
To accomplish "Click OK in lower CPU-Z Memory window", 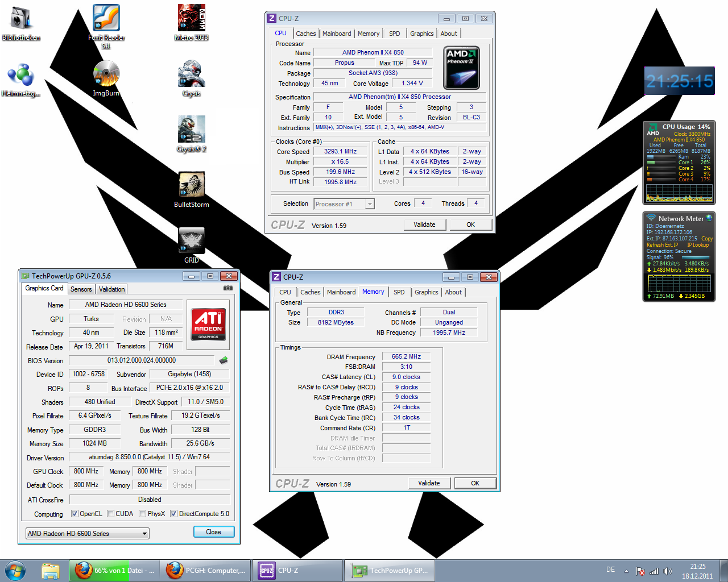I will pyautogui.click(x=475, y=483).
